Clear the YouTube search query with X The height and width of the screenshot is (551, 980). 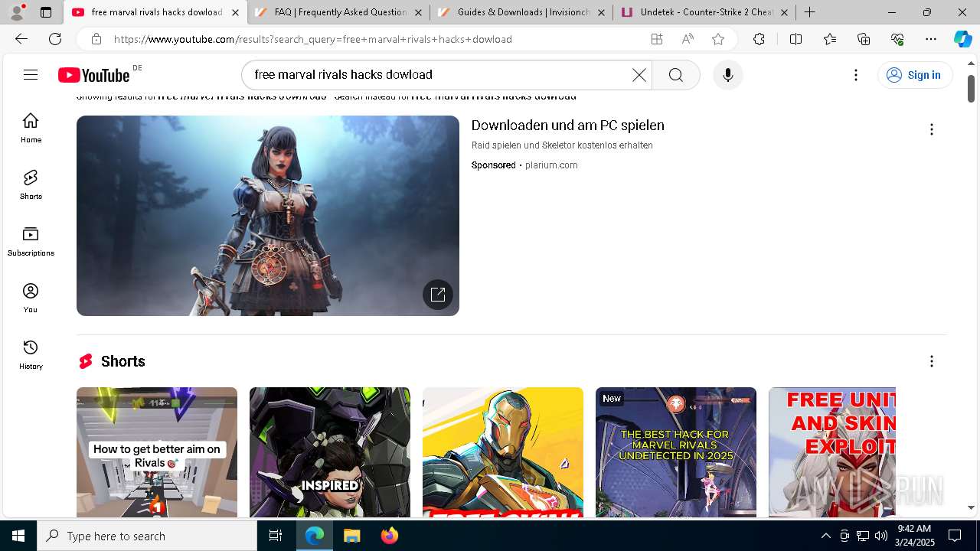[x=639, y=75]
